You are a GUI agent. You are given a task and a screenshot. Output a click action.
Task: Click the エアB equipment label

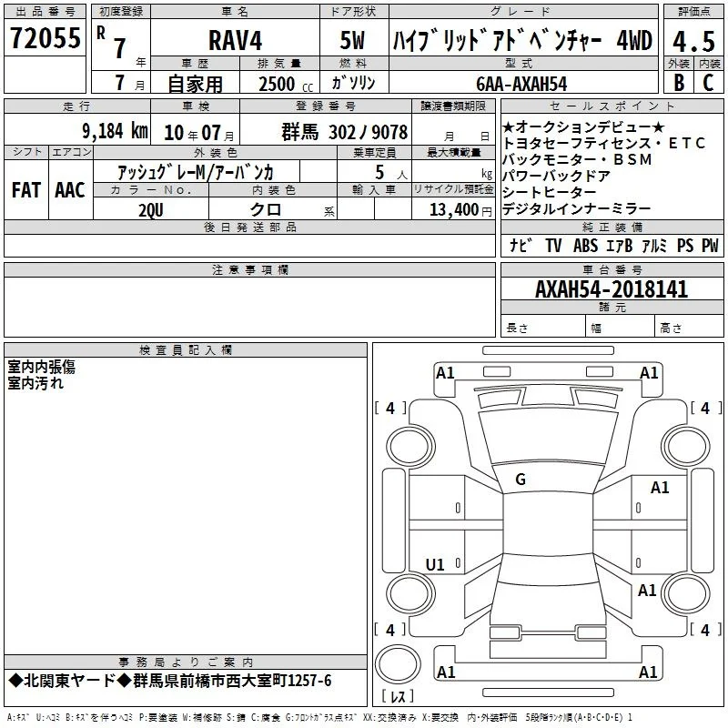click(620, 245)
